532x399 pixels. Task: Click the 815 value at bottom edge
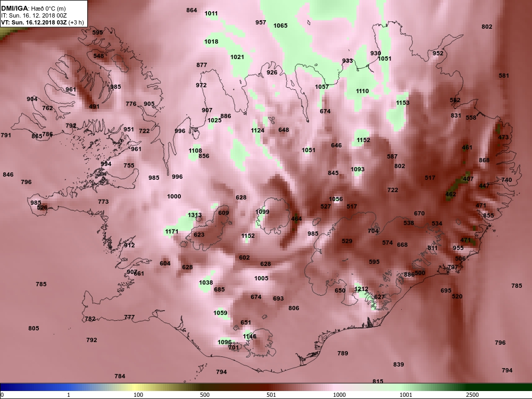click(x=378, y=381)
